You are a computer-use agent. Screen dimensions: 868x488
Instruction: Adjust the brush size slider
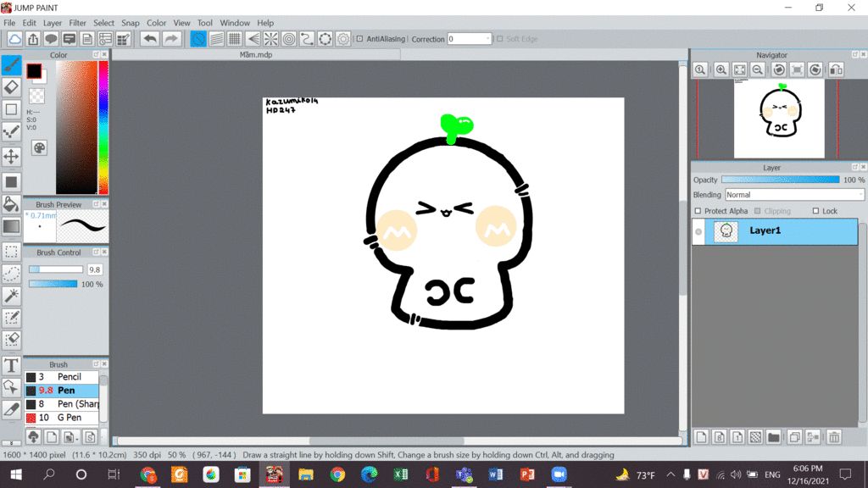pyautogui.click(x=55, y=269)
